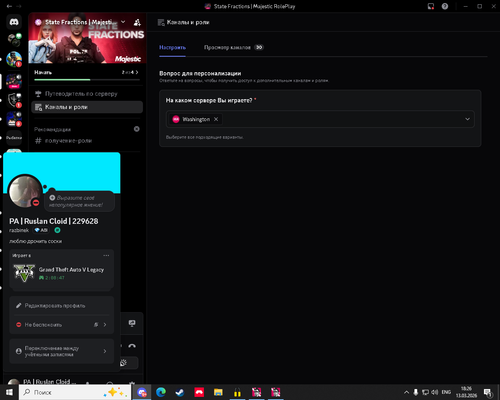The image size is (500, 400).
Task: Open State Fractions server menu chevron
Action: 123,22
